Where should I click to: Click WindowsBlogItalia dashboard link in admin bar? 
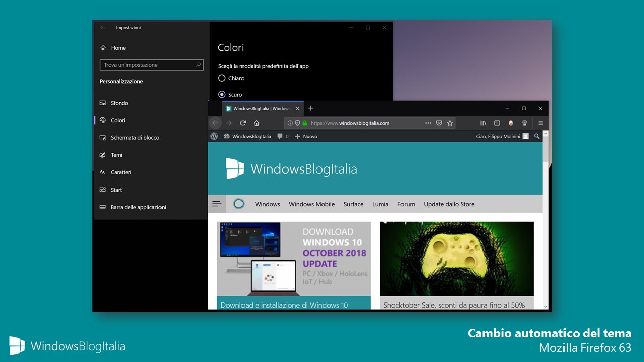tap(247, 136)
